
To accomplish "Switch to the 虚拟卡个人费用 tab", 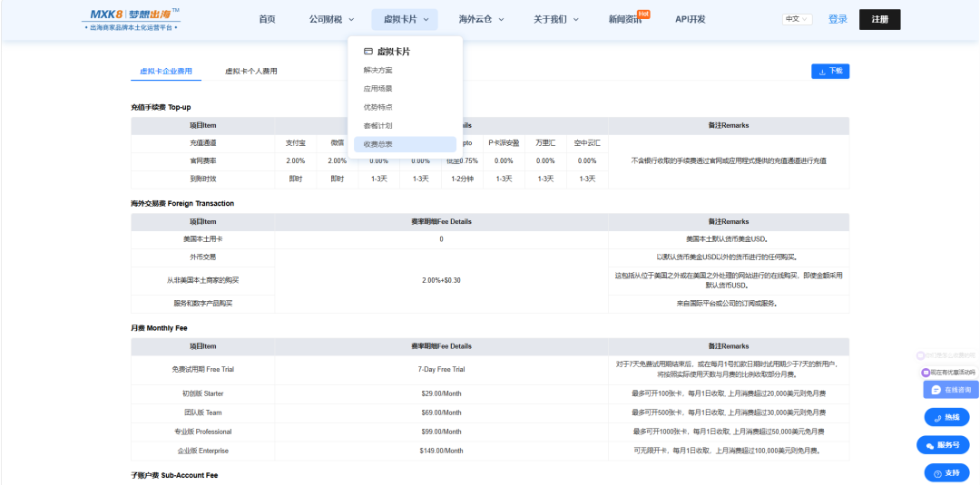I will point(251,71).
